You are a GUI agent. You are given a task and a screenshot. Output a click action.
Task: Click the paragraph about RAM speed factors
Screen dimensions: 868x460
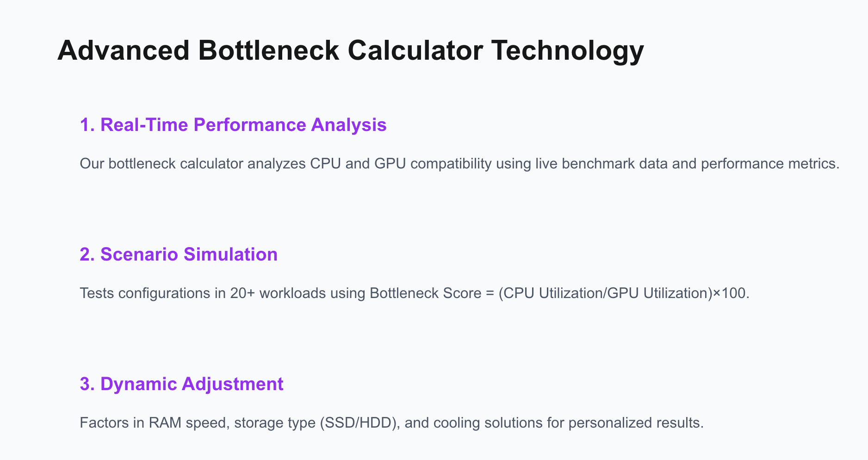391,423
